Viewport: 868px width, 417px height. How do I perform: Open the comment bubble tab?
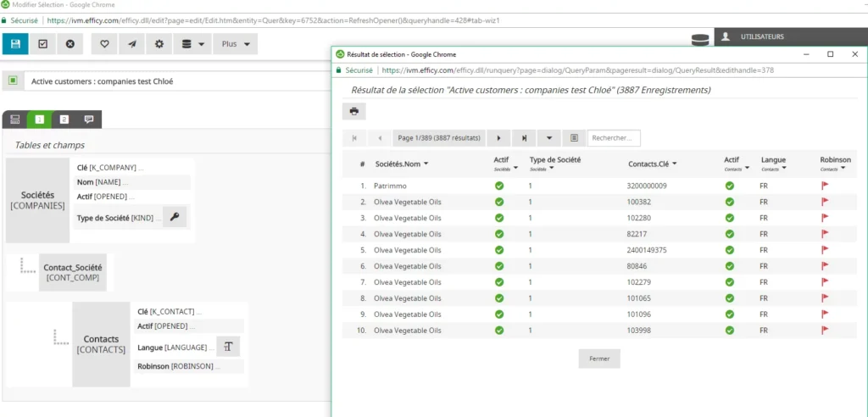(x=89, y=120)
